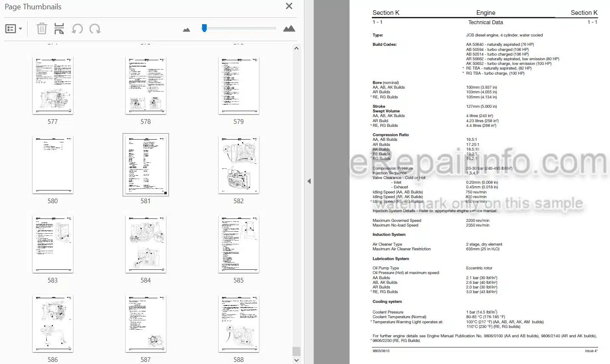
Task: Open the thumbnail options menu
Action: pos(14,29)
